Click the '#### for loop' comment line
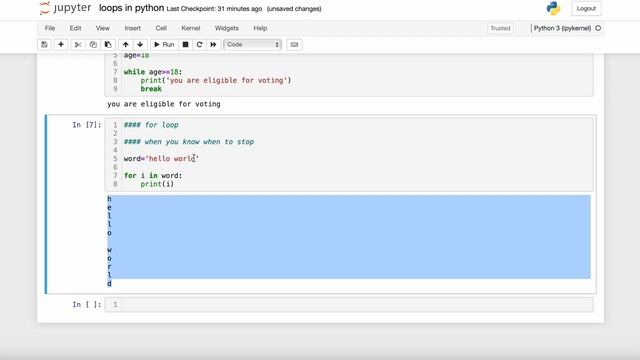This screenshot has width=640, height=360. (151, 125)
